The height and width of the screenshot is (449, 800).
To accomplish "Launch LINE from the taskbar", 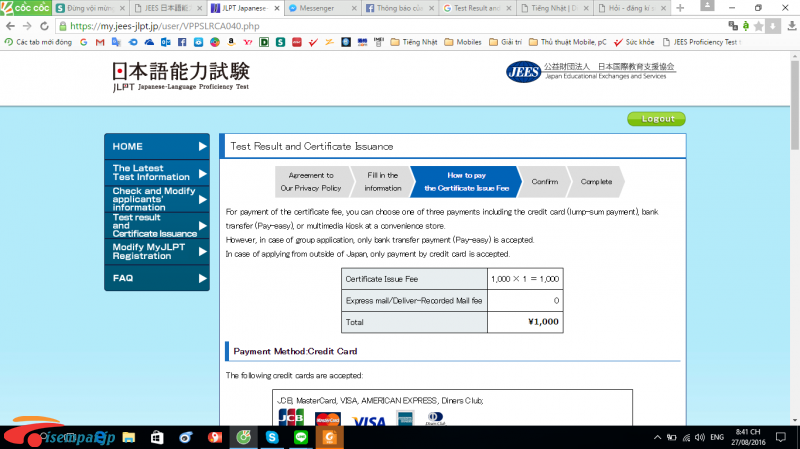I will [x=301, y=437].
